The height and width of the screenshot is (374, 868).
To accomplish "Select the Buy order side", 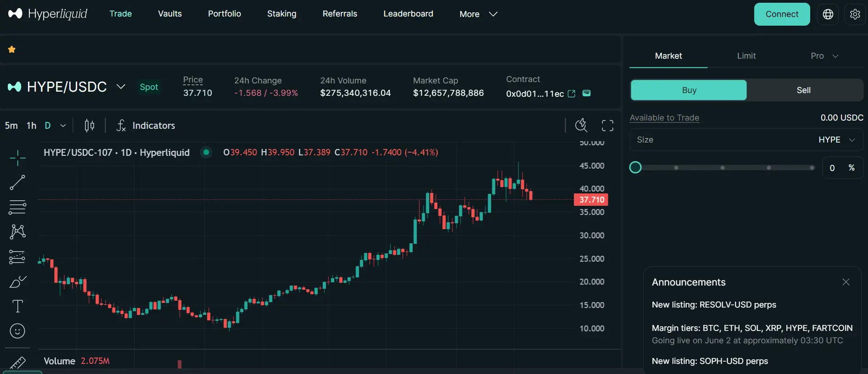I will click(689, 90).
